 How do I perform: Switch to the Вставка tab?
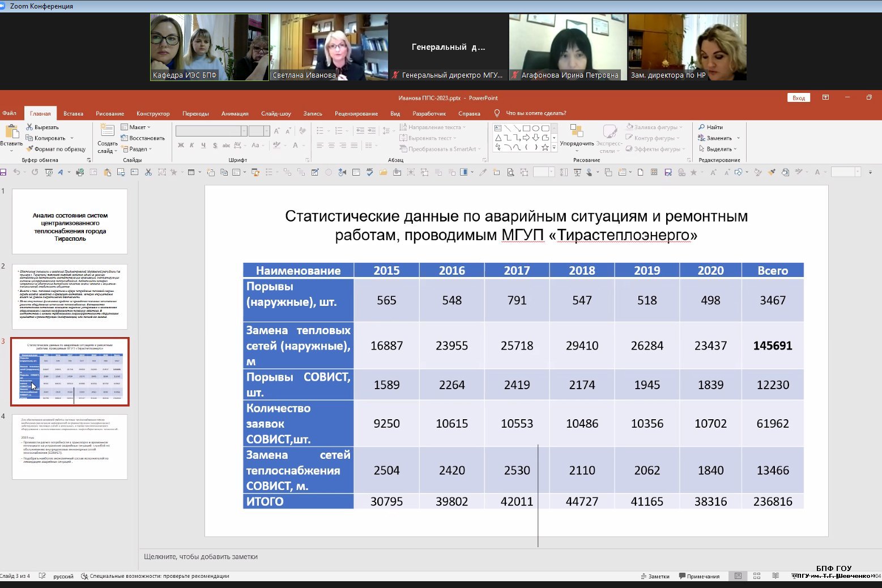click(x=73, y=113)
